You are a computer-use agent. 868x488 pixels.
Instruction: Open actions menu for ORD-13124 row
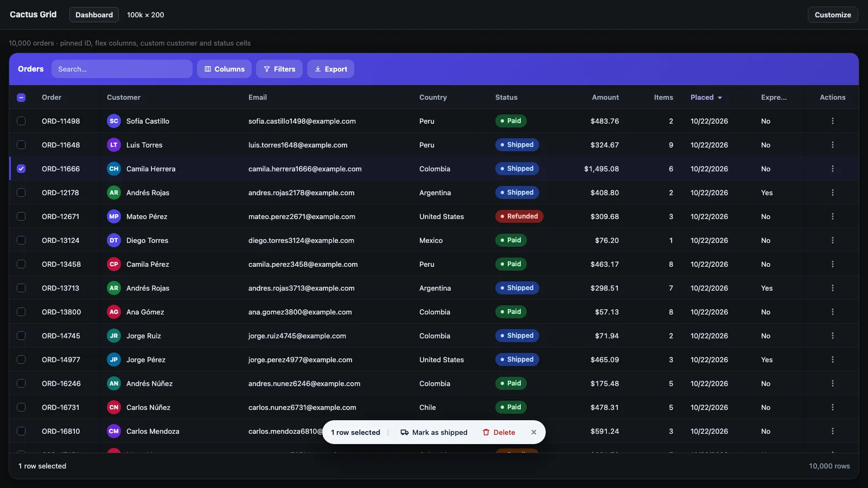[x=833, y=240]
